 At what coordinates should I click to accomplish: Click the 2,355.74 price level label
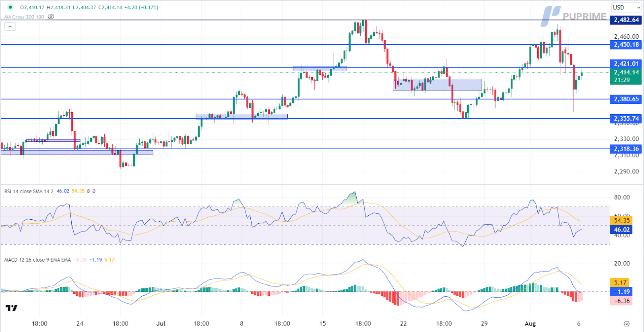[626, 118]
